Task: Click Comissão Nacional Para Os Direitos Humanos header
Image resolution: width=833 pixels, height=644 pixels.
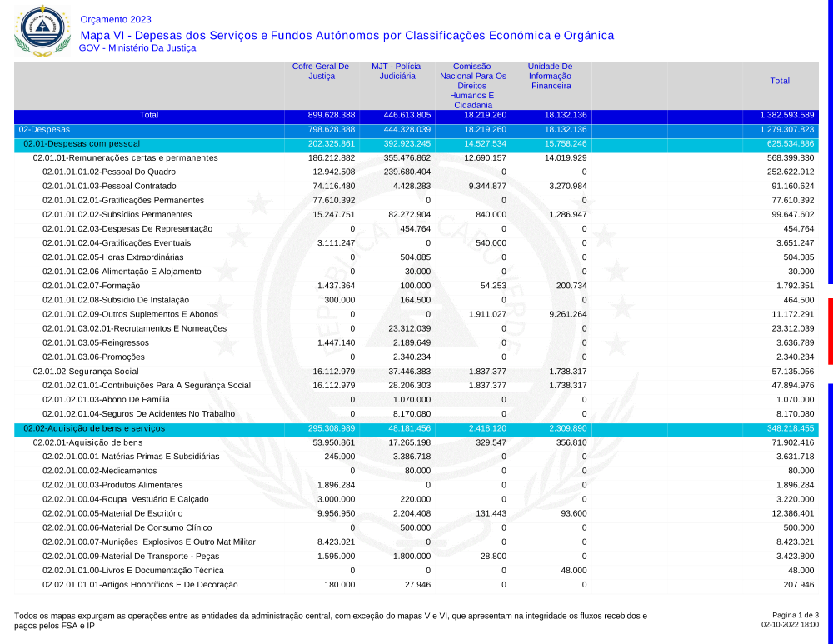Action: tap(473, 85)
